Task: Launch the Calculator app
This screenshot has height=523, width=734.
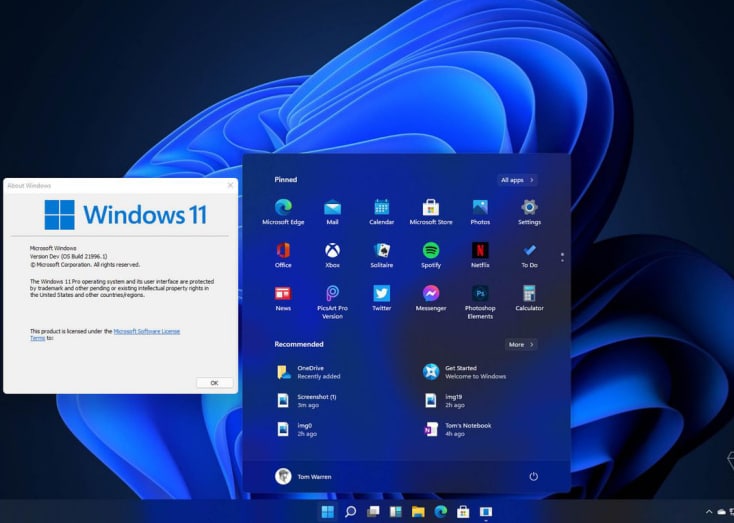Action: (529, 298)
